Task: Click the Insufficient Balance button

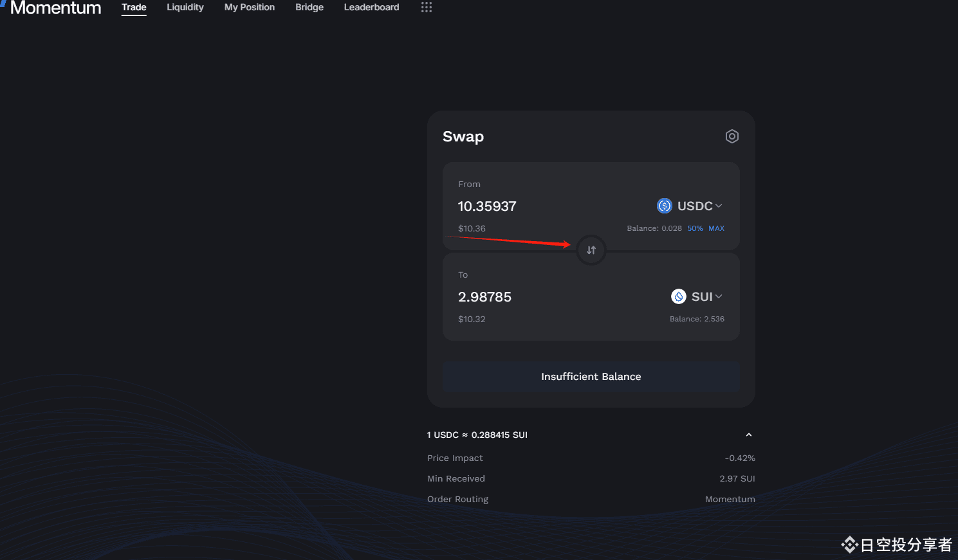Action: (591, 377)
